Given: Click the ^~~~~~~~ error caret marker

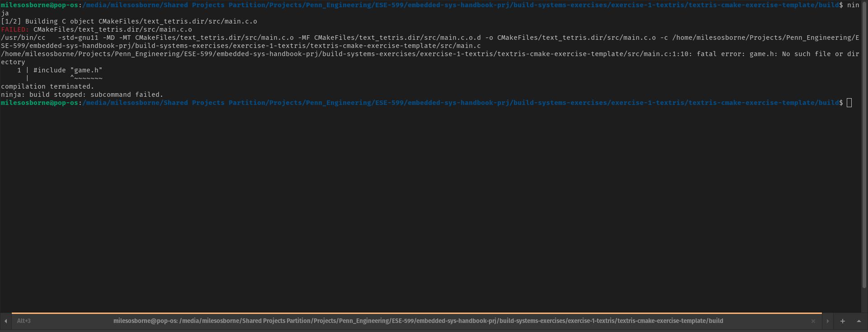Looking at the screenshot, I should click(x=86, y=79).
